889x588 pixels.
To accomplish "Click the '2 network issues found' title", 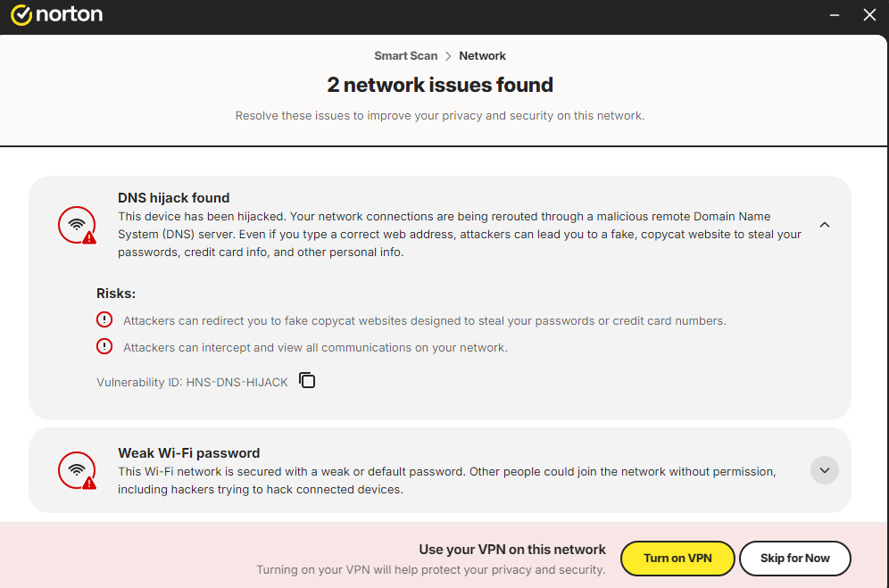I will click(x=440, y=85).
